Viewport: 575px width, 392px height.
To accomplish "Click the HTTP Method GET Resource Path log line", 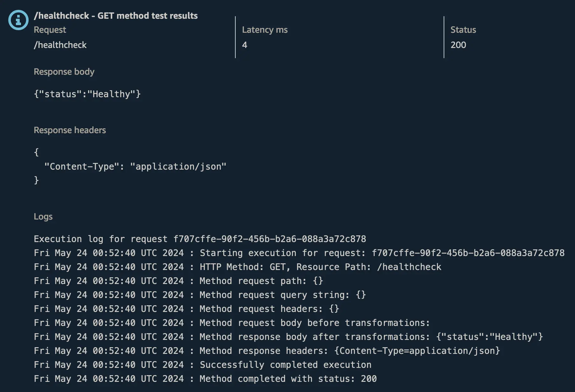I will (x=237, y=267).
